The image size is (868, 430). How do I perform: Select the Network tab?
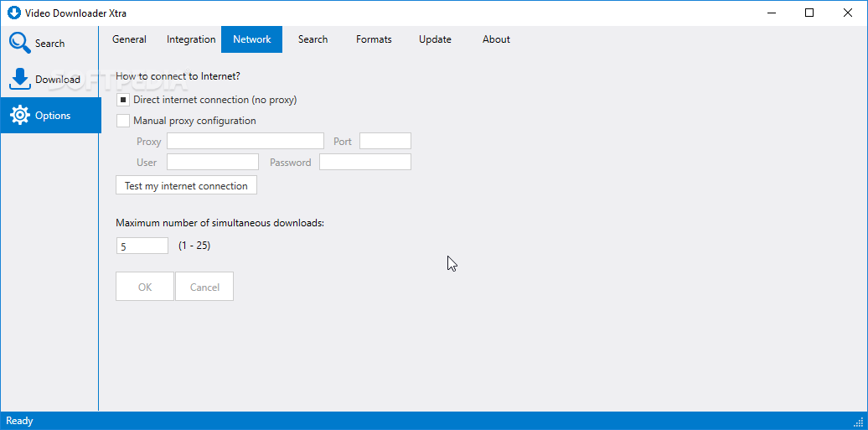pos(252,39)
